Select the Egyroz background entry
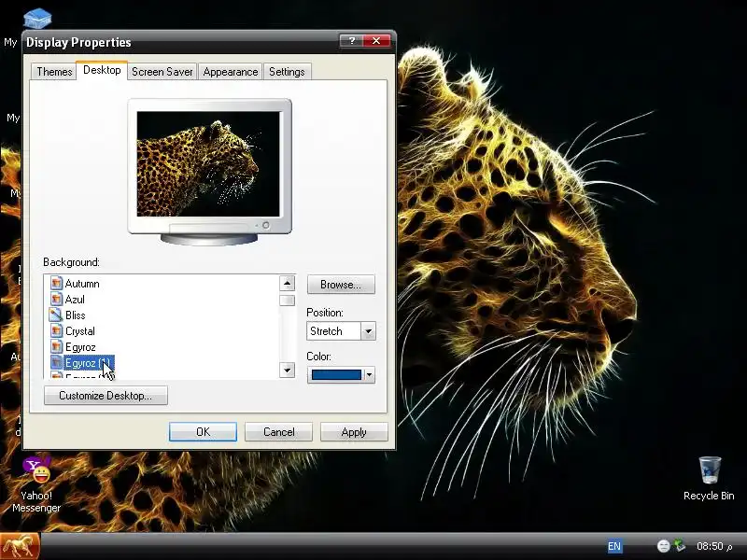747x560 pixels. point(80,347)
